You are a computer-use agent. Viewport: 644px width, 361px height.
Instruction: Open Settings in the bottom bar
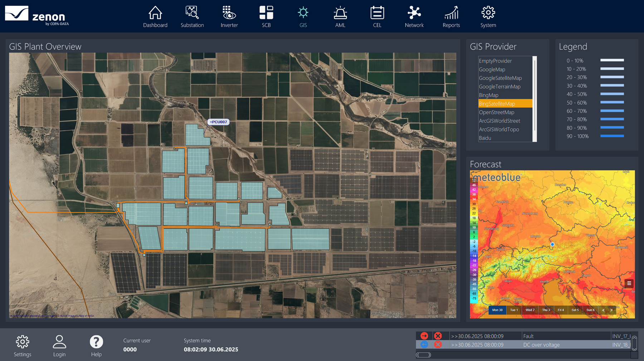23,346
